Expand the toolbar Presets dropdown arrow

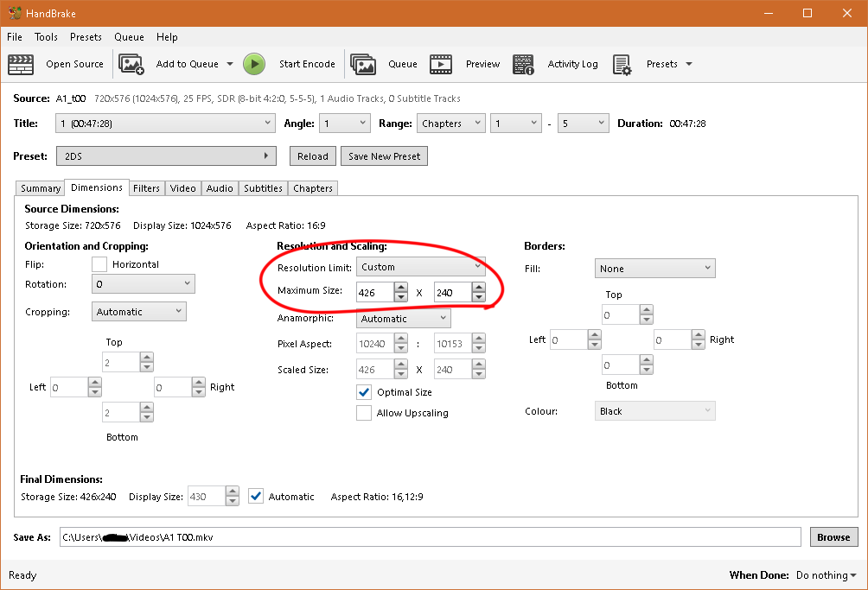coord(689,64)
